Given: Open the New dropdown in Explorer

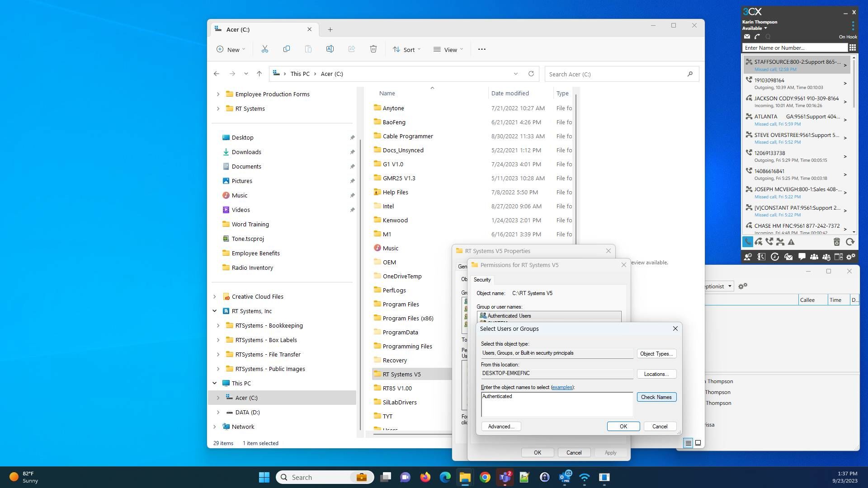Looking at the screenshot, I should click(231, 49).
